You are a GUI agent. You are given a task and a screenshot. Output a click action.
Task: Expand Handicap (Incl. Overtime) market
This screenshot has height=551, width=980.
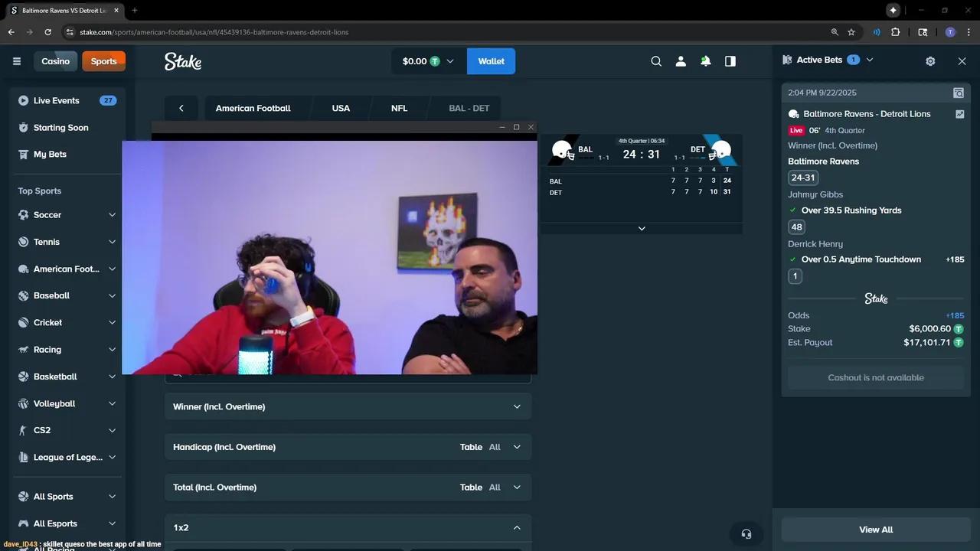tap(517, 447)
